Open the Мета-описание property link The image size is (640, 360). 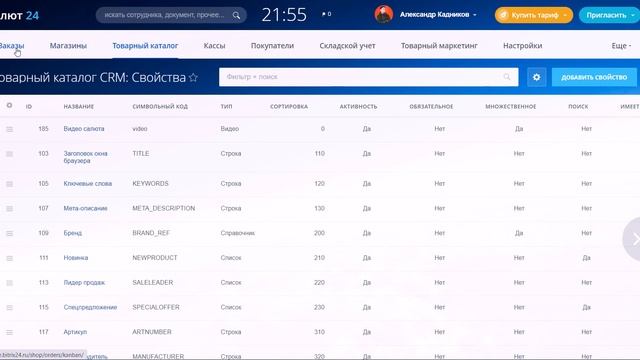(85, 208)
